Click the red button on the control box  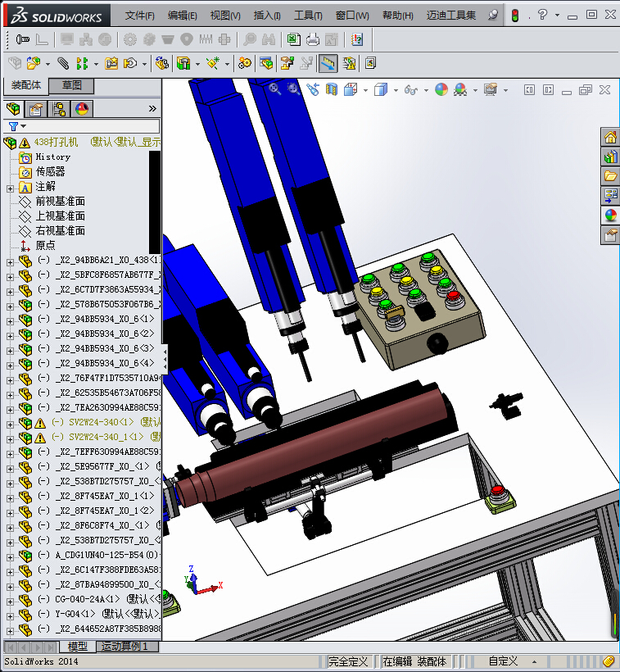point(453,295)
